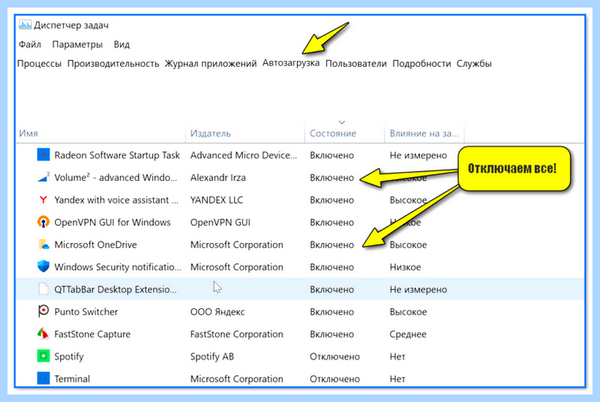Image resolution: width=600 pixels, height=402 pixels.
Task: Sort by the Издатель column header
Action: tap(210, 133)
